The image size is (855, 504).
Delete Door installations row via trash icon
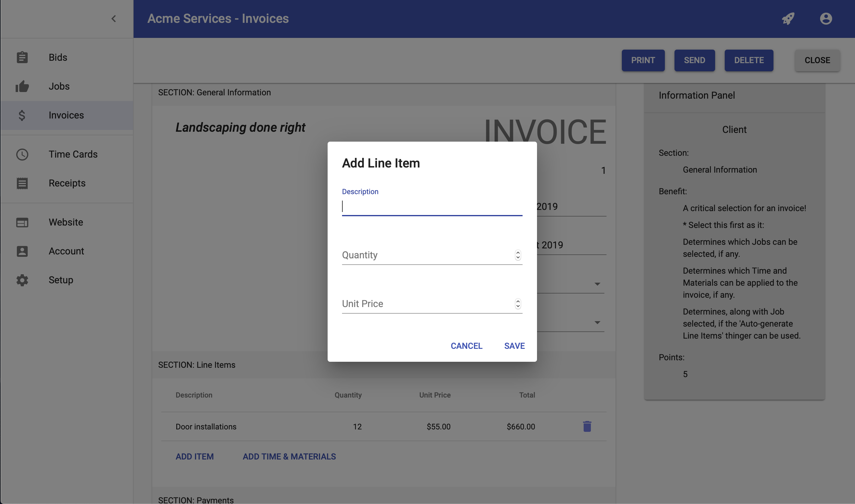pos(587,427)
